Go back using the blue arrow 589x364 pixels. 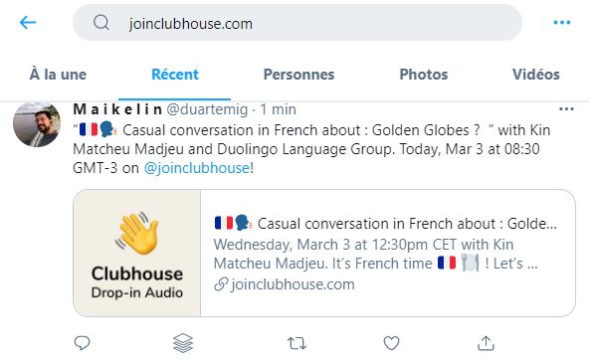(28, 23)
